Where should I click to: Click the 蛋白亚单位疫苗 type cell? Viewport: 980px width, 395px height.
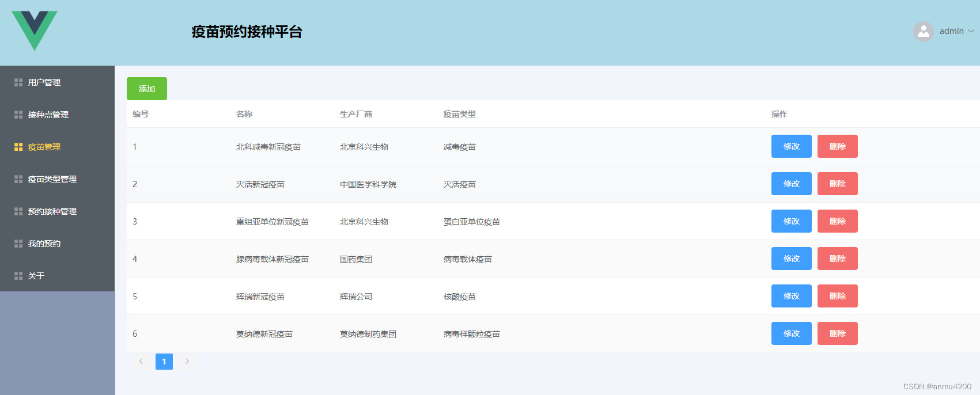[472, 222]
